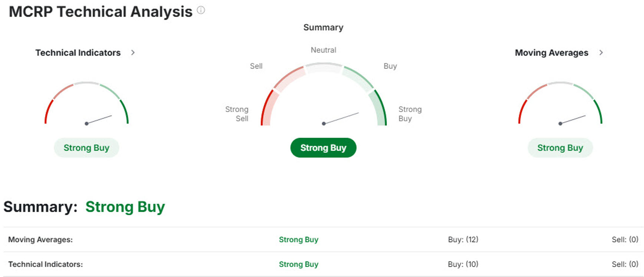Click the Strong Buy badge under Technical Indicators
This screenshot has width=644, height=277.
click(86, 148)
